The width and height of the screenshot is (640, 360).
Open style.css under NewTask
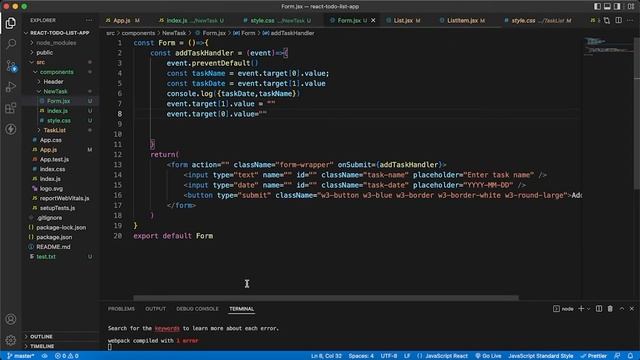tap(58, 120)
